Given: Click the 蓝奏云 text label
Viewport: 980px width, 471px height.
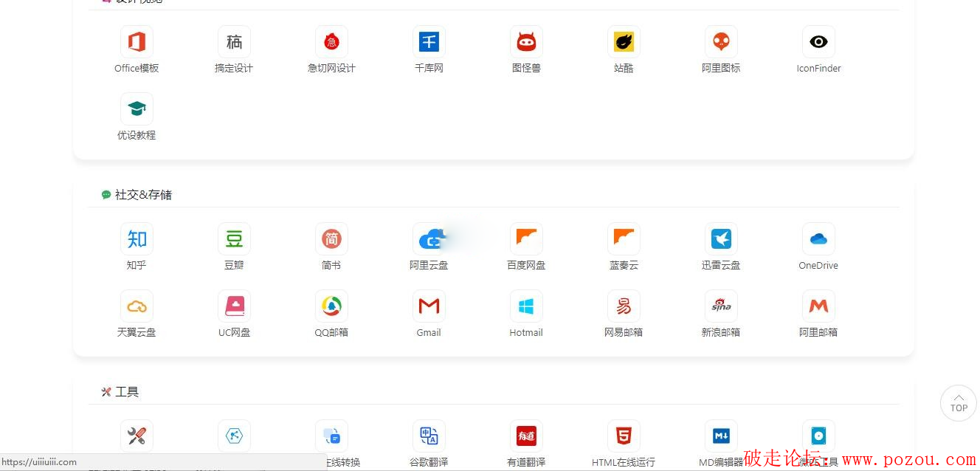Looking at the screenshot, I should pos(624,266).
